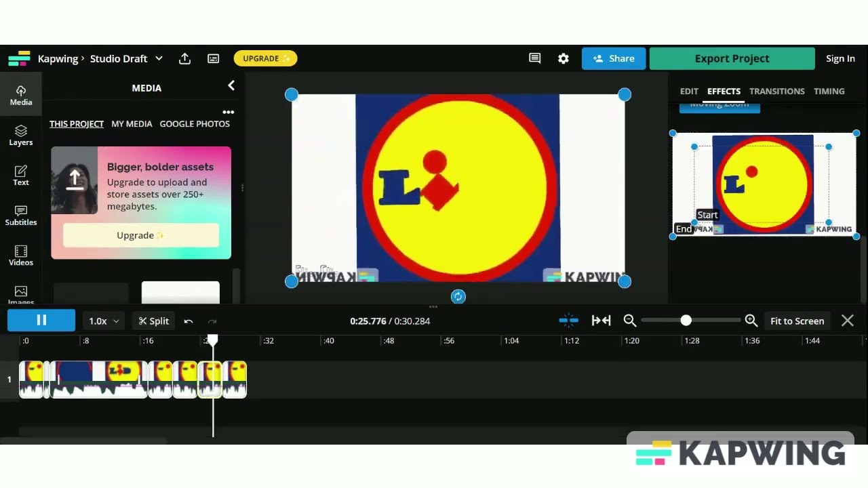Viewport: 868px width, 488px height.
Task: Click the End frame label in zoom preview
Action: pos(684,229)
